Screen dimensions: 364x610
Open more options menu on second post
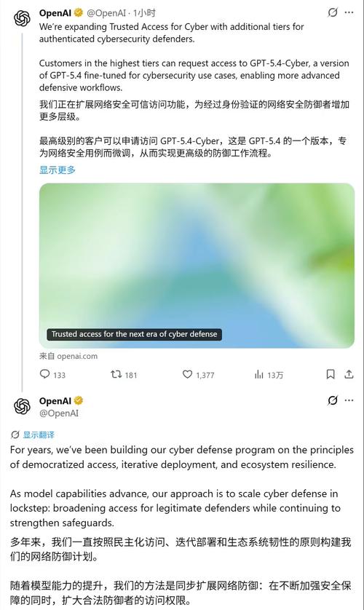349,400
